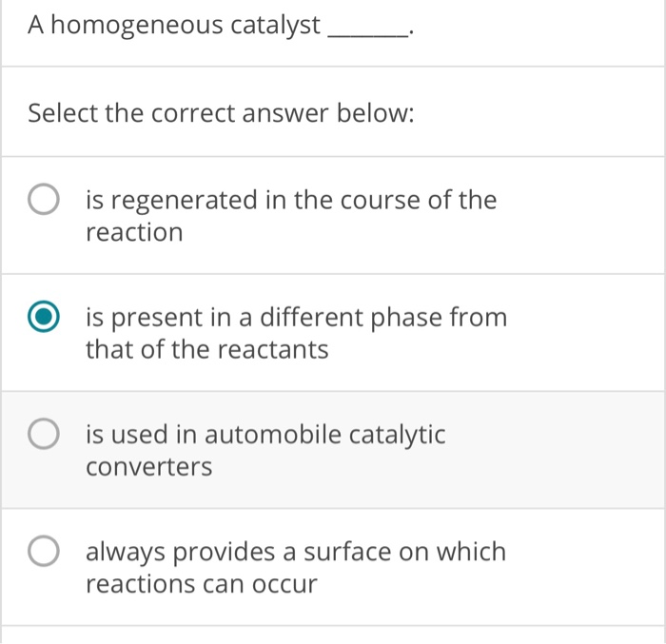Click the answer text "is used in automobile catalytic"
Screen dimensions: 666x644
pos(265,436)
